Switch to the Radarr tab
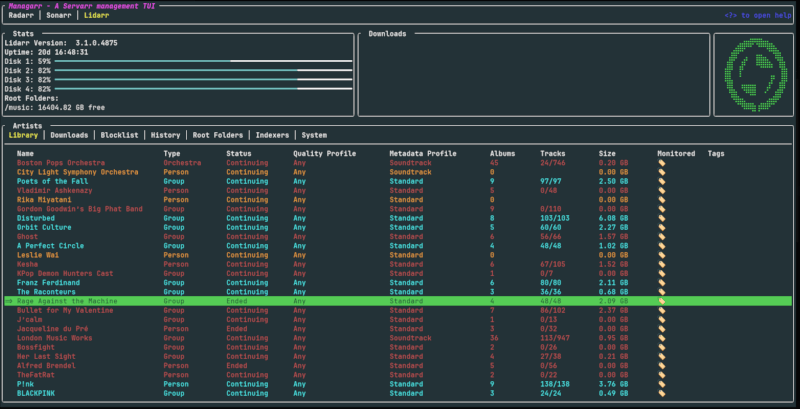The width and height of the screenshot is (800, 409). tap(22, 17)
